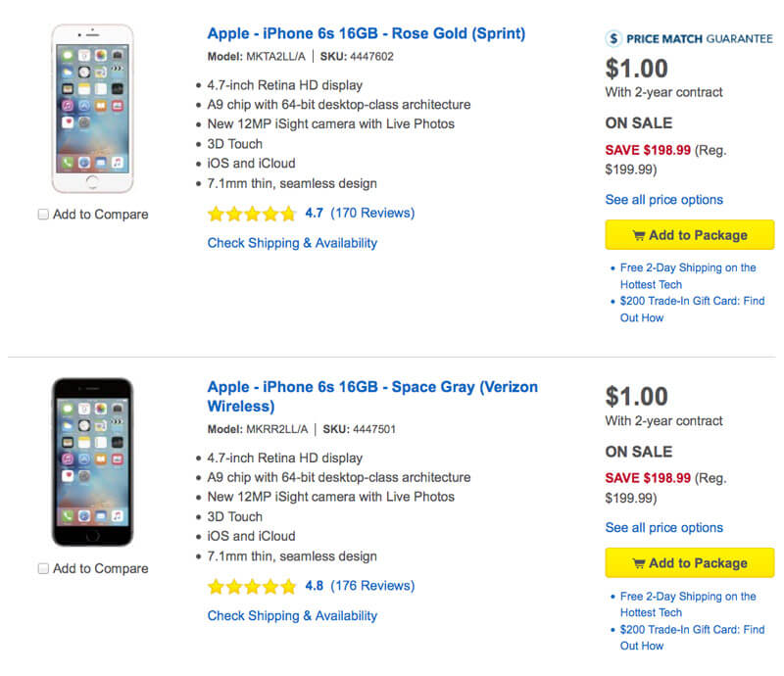Open first $200 Trade-In Gift Card link

coord(692,302)
